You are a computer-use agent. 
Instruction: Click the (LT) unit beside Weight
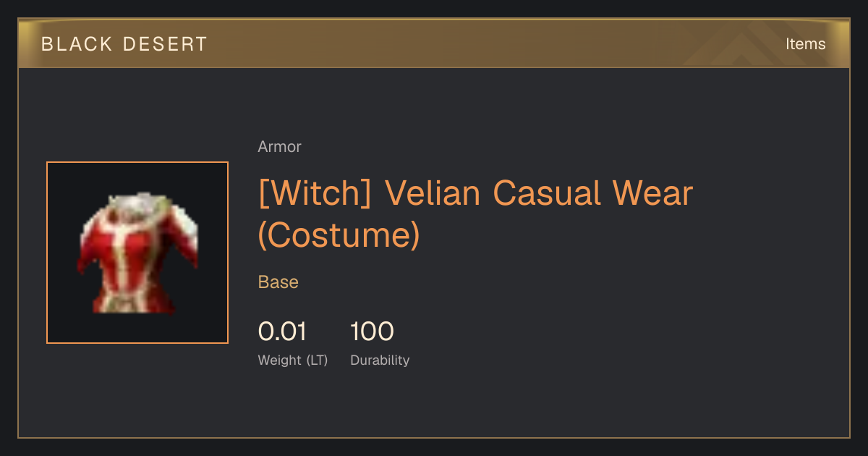coord(317,360)
